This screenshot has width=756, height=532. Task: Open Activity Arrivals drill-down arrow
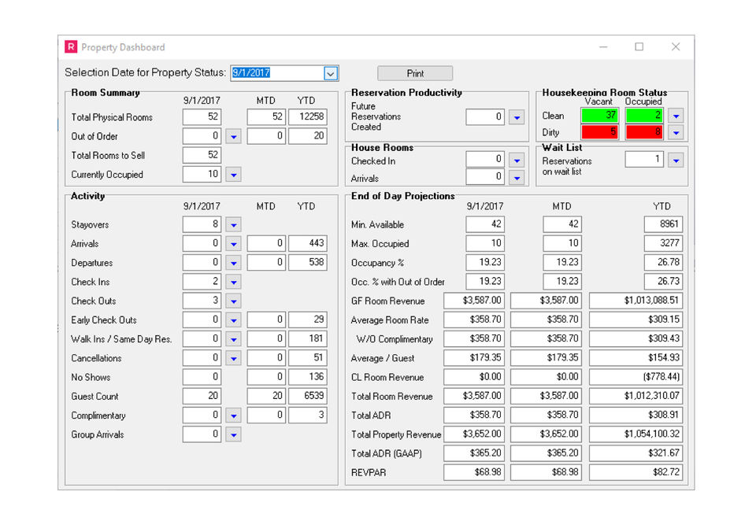point(233,244)
